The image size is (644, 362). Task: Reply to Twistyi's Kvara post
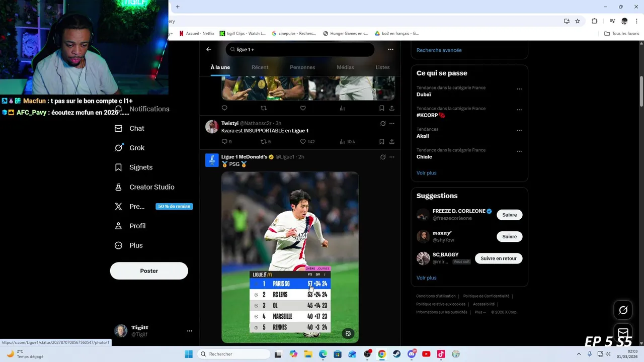pyautogui.click(x=224, y=142)
